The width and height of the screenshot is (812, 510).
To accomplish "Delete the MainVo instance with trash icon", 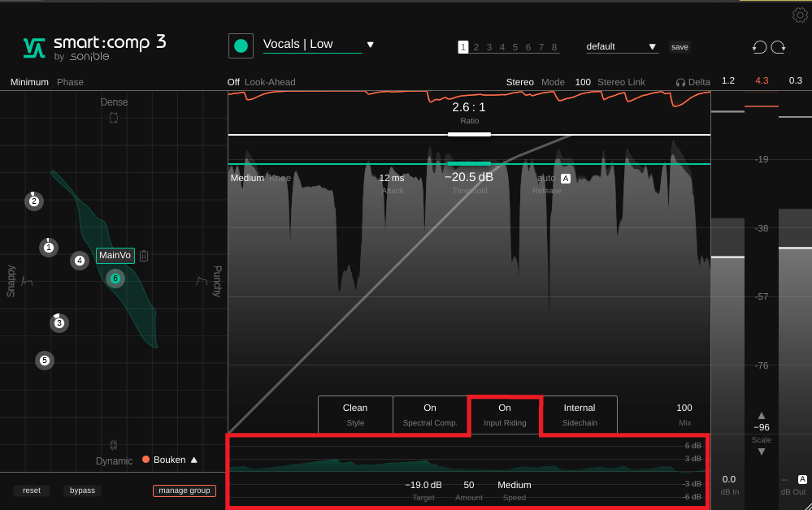I will 144,256.
